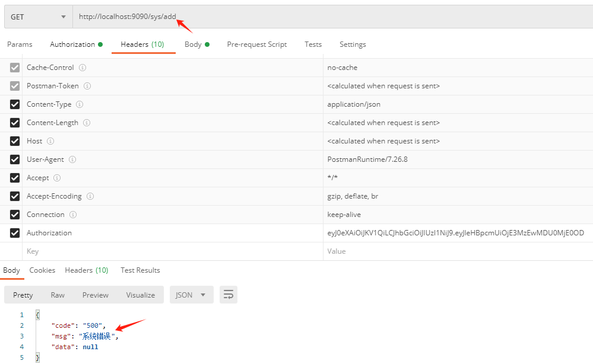This screenshot has width=593, height=364.
Task: Select the Pretty view button
Action: (x=23, y=295)
